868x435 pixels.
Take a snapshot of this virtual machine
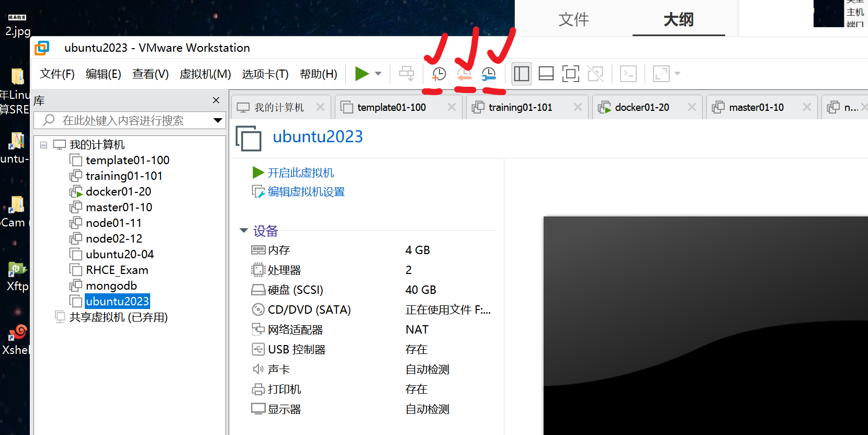tap(439, 74)
